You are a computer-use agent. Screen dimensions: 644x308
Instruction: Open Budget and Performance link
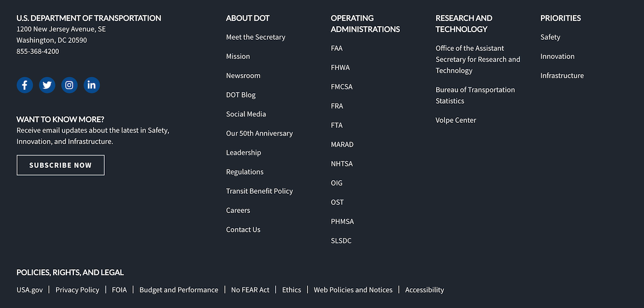(x=179, y=290)
